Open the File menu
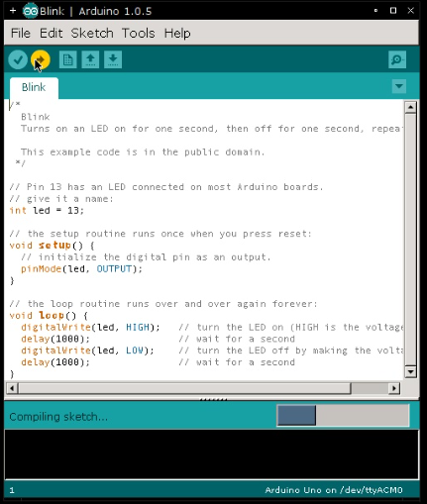Viewport: 427px width, 504px height. pos(21,34)
